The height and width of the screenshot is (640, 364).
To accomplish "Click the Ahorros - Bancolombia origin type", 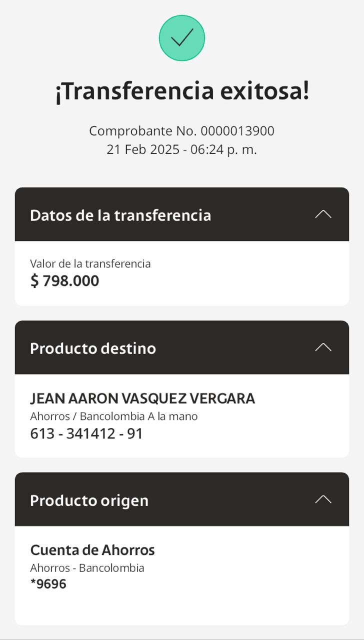I will pyautogui.click(x=87, y=568).
